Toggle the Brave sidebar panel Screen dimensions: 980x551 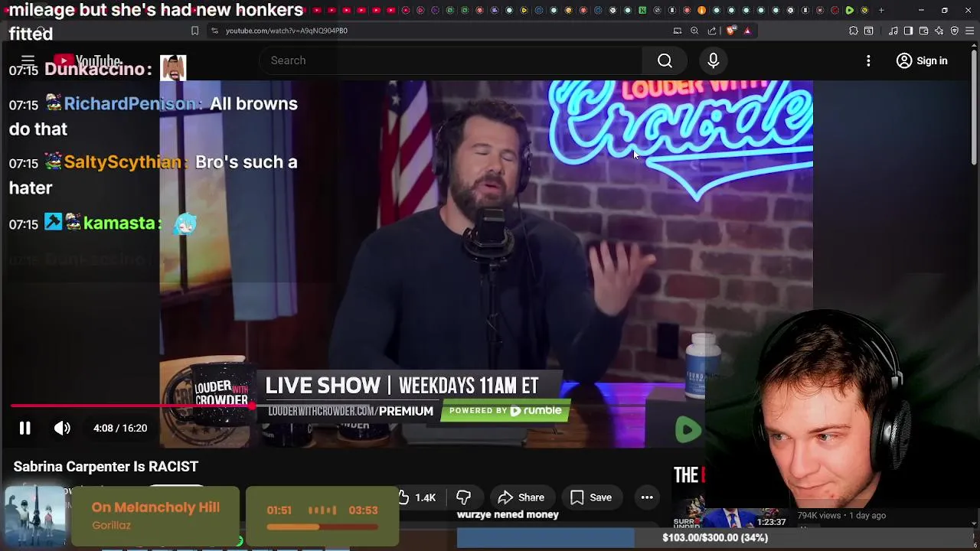click(908, 31)
